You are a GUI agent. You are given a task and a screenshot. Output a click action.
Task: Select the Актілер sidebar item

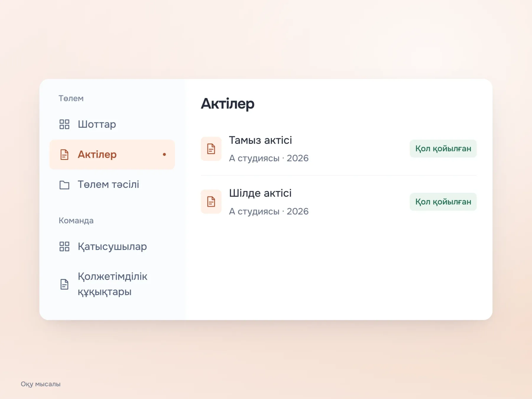click(x=112, y=155)
